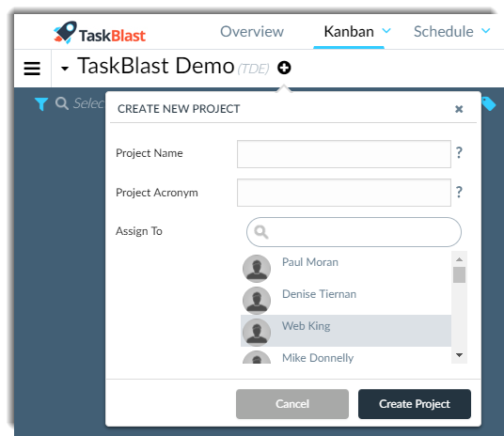Click the assignee list scrollbar thumb
The image size is (504, 436).
point(459,274)
